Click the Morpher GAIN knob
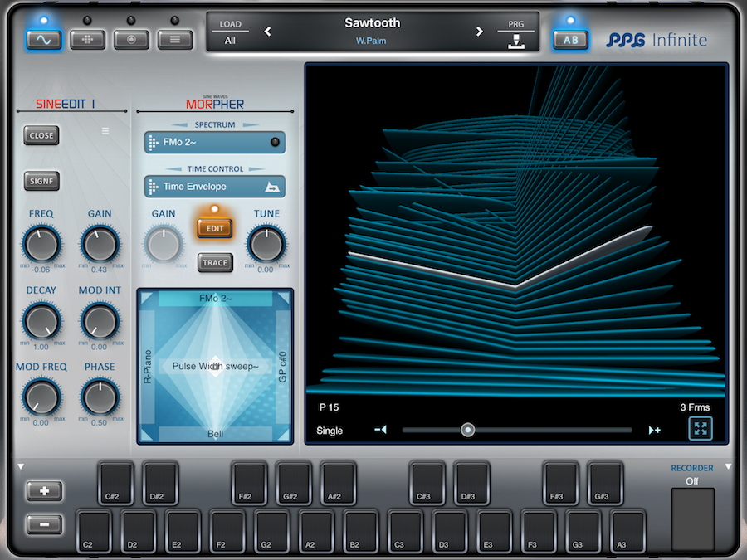Image resolution: width=747 pixels, height=560 pixels. [164, 244]
